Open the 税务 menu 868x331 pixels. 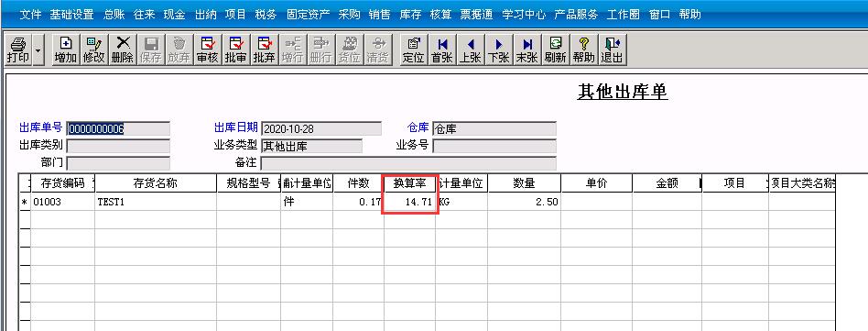(x=266, y=15)
